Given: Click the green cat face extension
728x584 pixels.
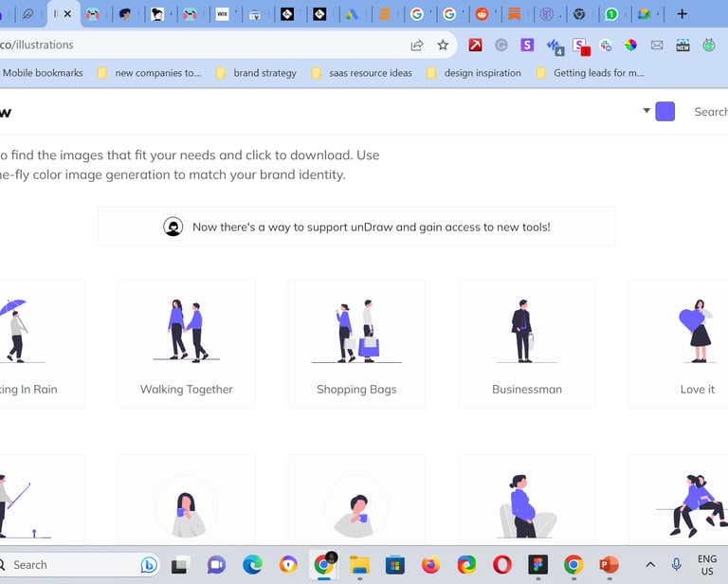Looking at the screenshot, I should click(x=708, y=45).
